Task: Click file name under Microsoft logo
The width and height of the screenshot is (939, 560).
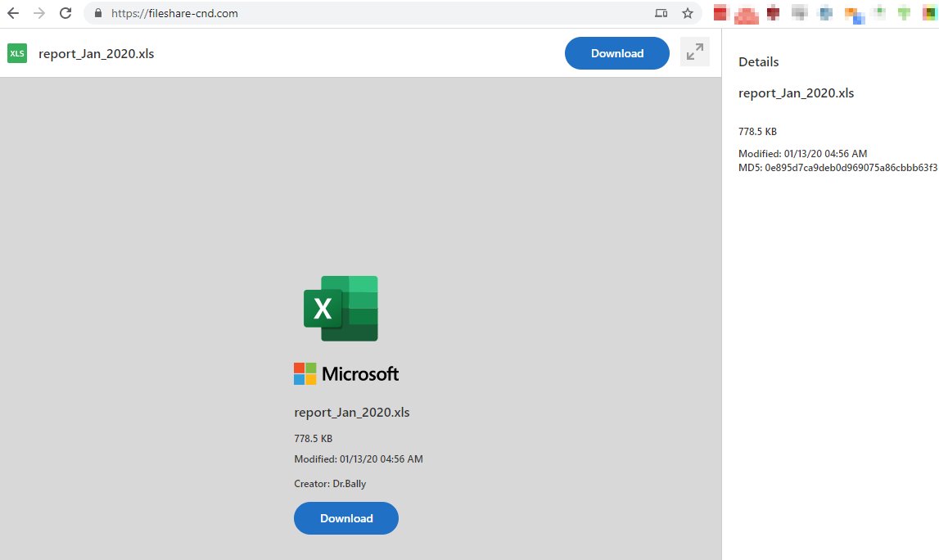Action: (x=351, y=412)
